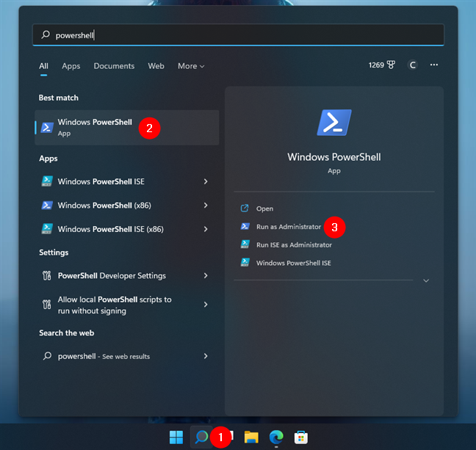Image resolution: width=476 pixels, height=450 pixels.
Task: Open the account avatar labeled C
Action: coord(412,65)
